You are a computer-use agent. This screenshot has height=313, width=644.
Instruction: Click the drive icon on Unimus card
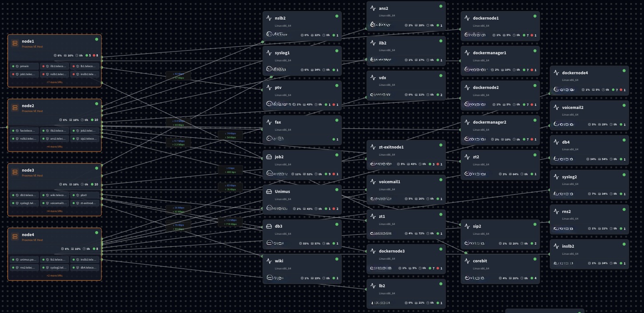pos(269,192)
